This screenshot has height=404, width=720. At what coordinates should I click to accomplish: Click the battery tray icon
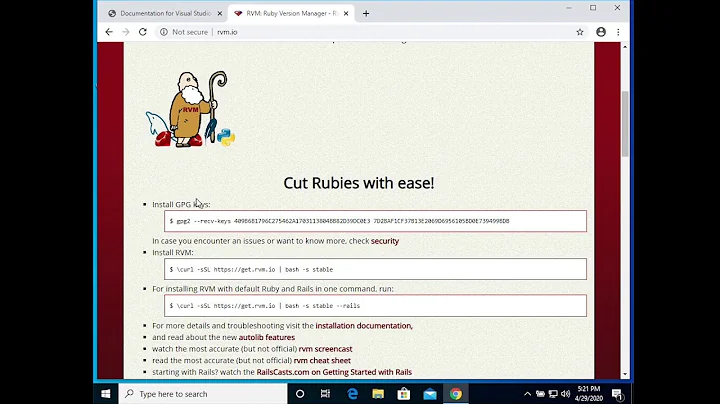[540, 394]
